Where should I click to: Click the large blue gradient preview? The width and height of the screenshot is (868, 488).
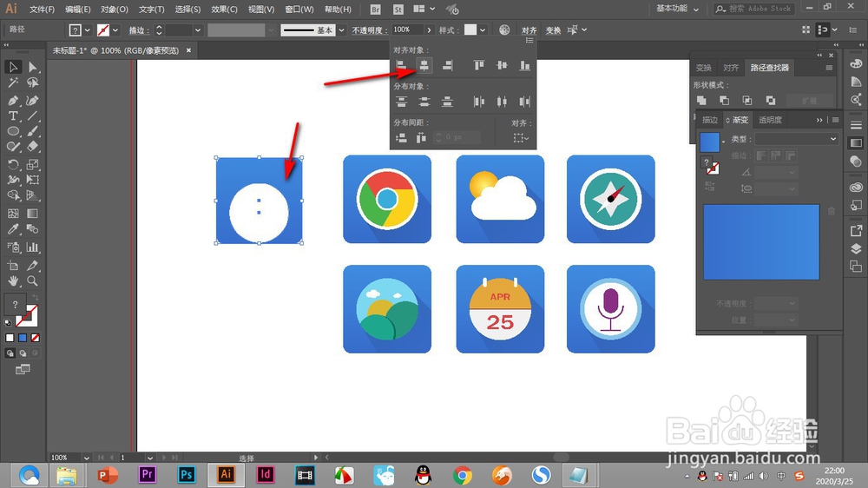pyautogui.click(x=761, y=242)
